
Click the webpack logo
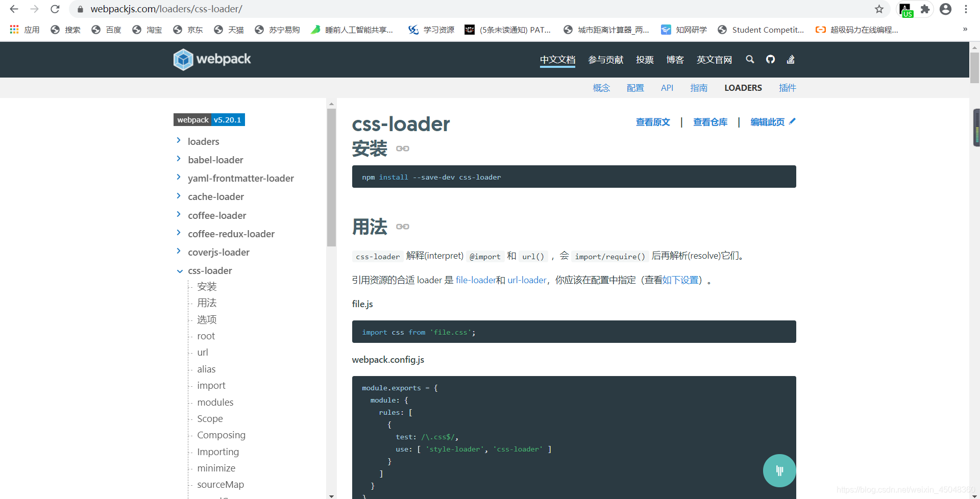(x=212, y=59)
